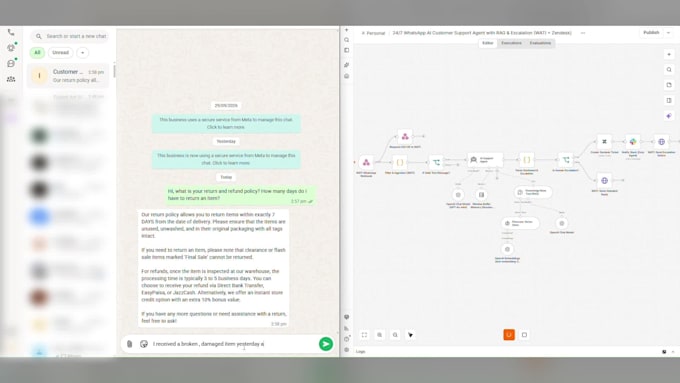This screenshot has height=383, width=680.
Task: Select the AI Support Agent node
Action: point(485,160)
